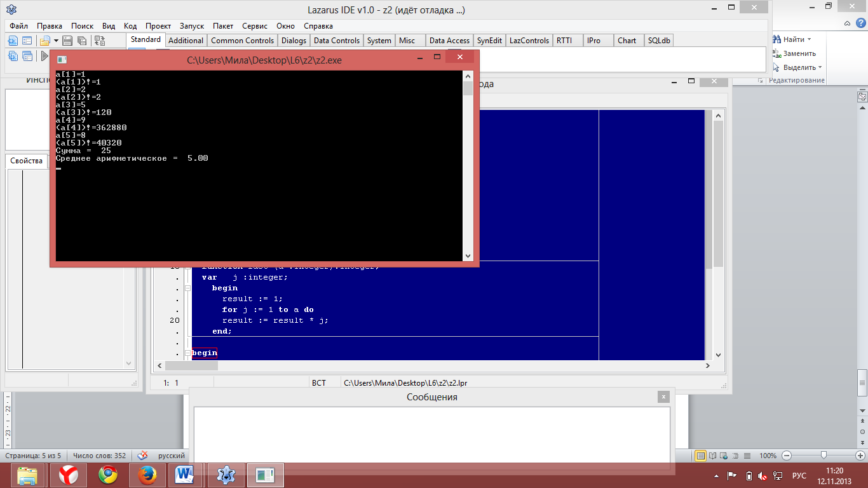This screenshot has width=868, height=488.
Task: Switch to Data Controls palette tab
Action: 337,40
